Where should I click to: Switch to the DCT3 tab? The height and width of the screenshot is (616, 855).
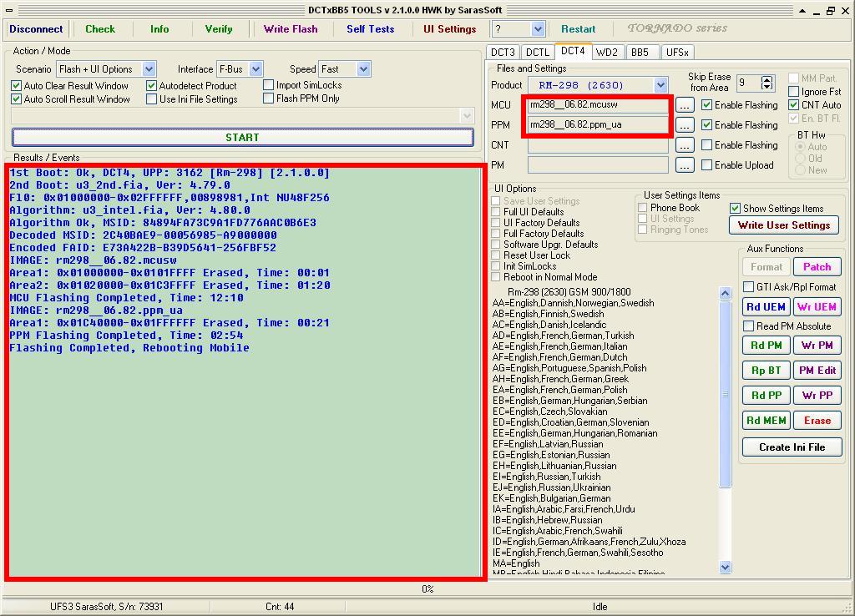click(x=503, y=53)
